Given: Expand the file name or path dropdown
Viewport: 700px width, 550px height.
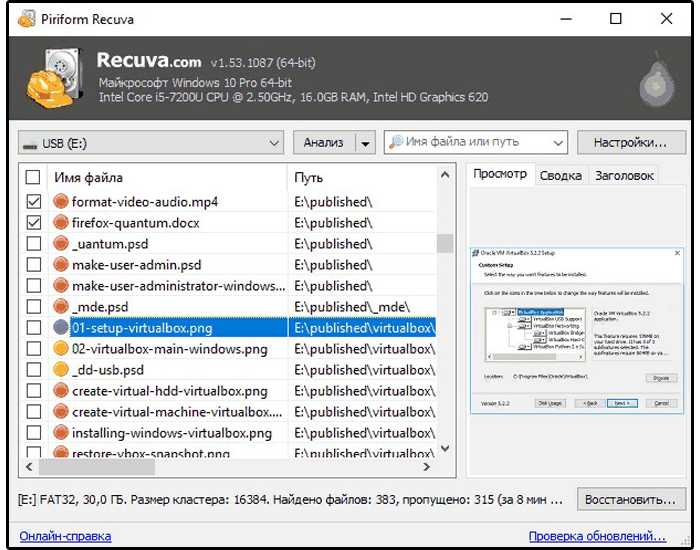Looking at the screenshot, I should pos(558,143).
